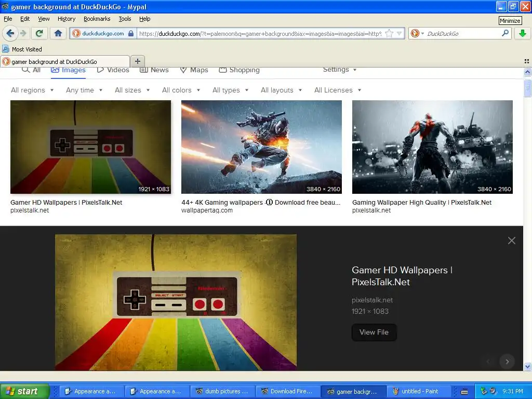Switch to the Shopping search tab

click(x=239, y=70)
